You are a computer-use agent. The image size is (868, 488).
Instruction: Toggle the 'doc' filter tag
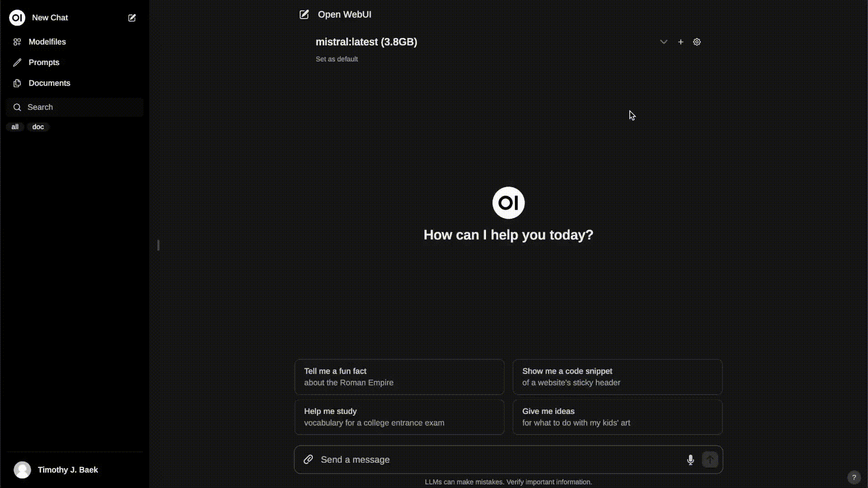tap(38, 127)
